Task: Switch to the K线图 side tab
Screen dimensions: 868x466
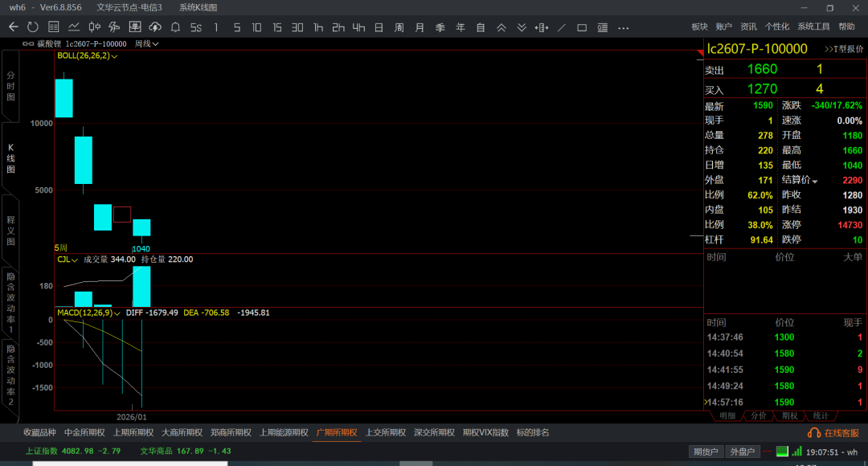Action: point(10,158)
